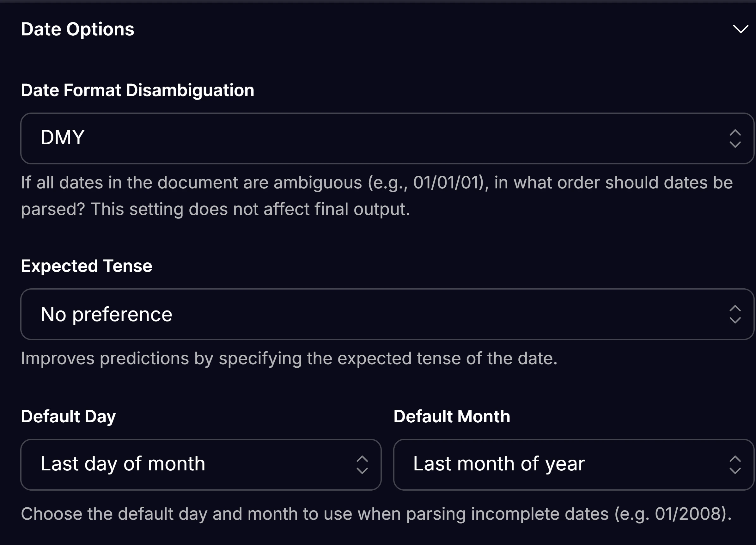Click the Date Options heading
Screen dimensions: 756x545
pyautogui.click(x=77, y=29)
